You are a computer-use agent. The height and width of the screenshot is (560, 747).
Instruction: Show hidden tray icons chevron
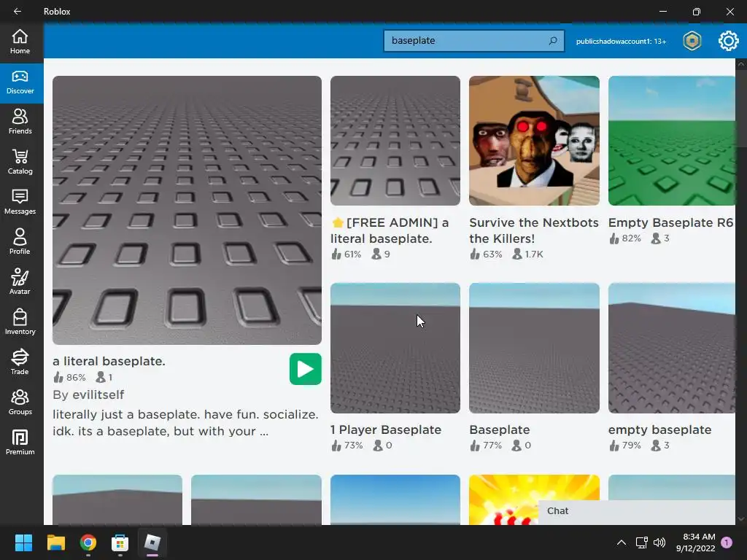(622, 542)
